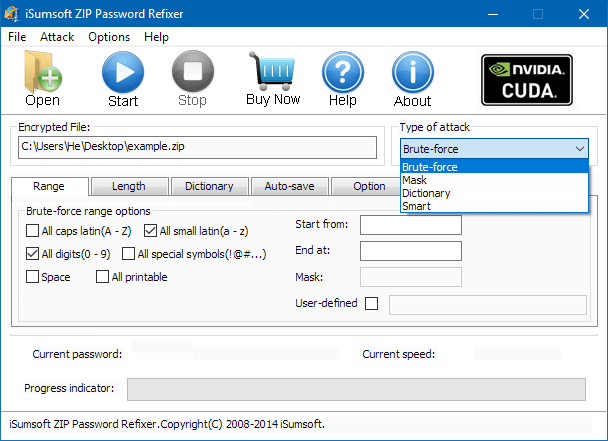Toggle All digits(0 - 9) checkbox
The width and height of the screenshot is (608, 441).
[32, 253]
